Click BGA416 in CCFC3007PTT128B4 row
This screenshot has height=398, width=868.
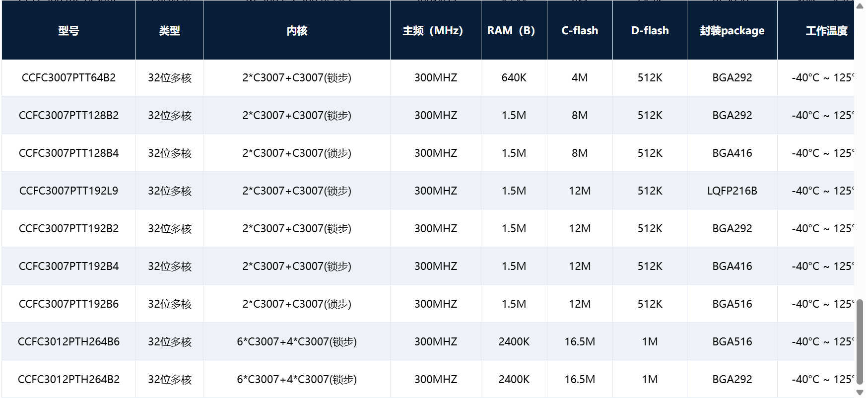pos(732,153)
